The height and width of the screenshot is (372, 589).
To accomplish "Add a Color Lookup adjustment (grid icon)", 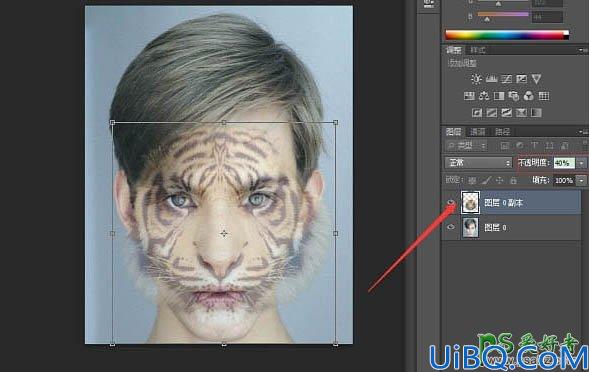I will coord(544,96).
